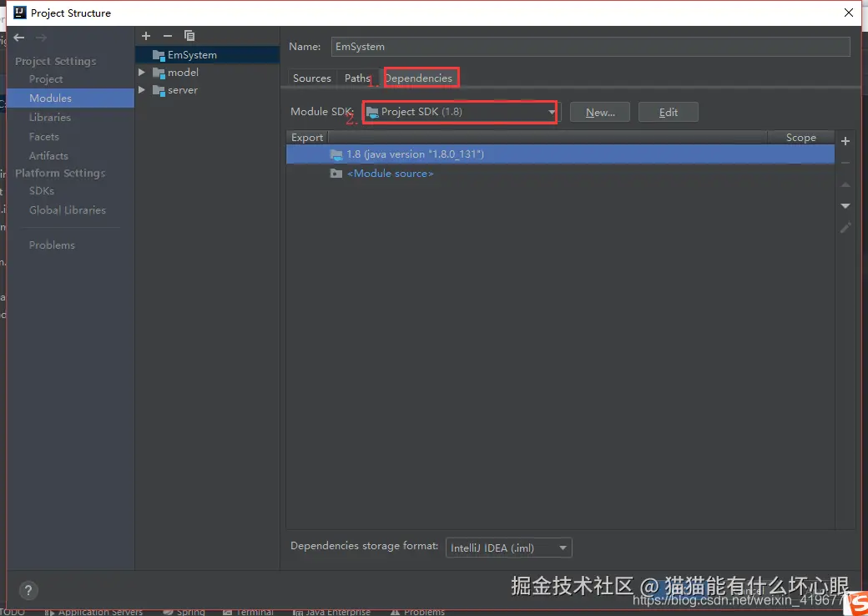The height and width of the screenshot is (616, 868).
Task: Switch to the Paths tab
Action: [357, 78]
